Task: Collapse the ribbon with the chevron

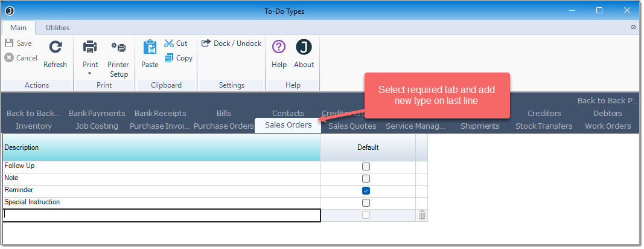Action: 633,27
